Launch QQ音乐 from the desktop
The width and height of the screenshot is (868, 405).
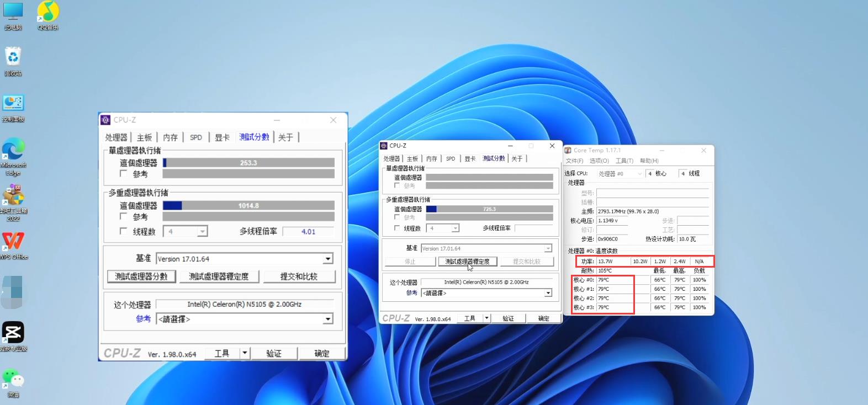click(48, 15)
